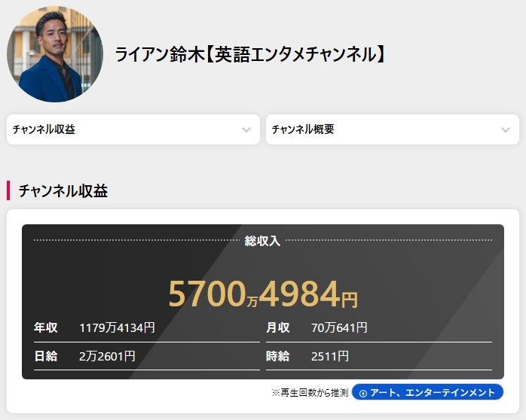Select the total income 5700万4984円 figure

click(262, 294)
